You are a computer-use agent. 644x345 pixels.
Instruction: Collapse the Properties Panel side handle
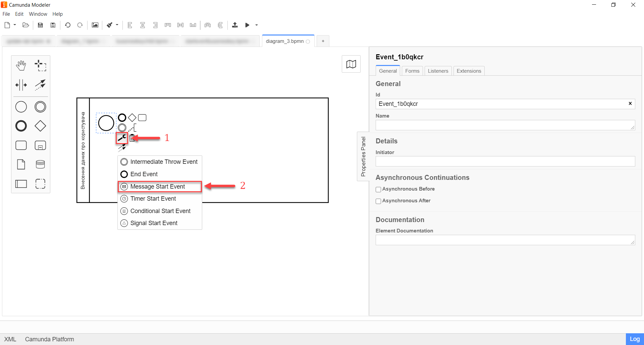click(x=363, y=156)
